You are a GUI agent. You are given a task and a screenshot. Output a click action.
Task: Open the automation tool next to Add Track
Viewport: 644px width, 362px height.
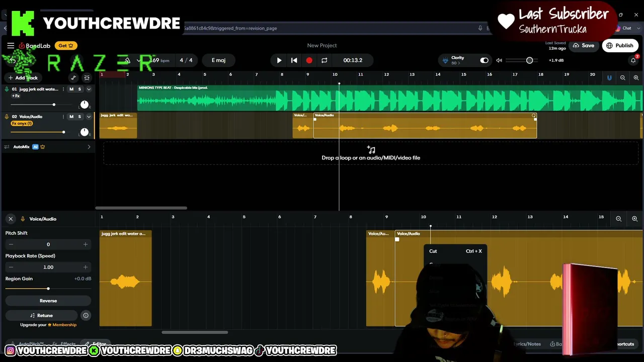73,78
